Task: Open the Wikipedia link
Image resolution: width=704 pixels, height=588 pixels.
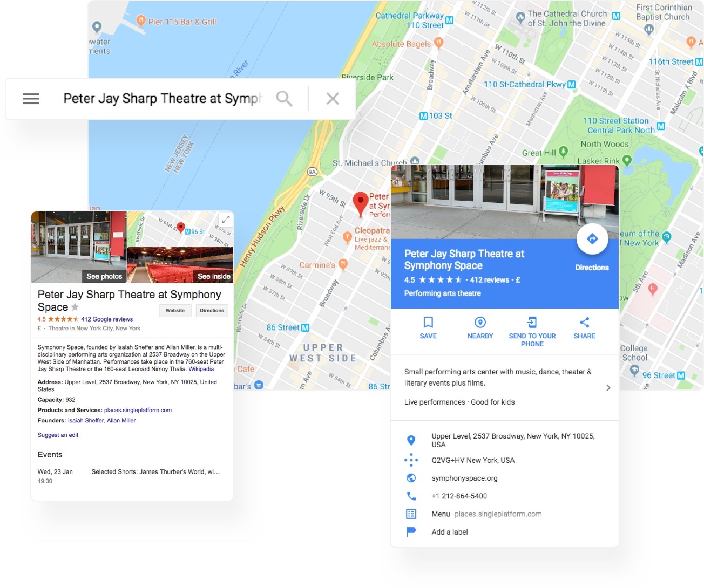Action: pyautogui.click(x=201, y=369)
